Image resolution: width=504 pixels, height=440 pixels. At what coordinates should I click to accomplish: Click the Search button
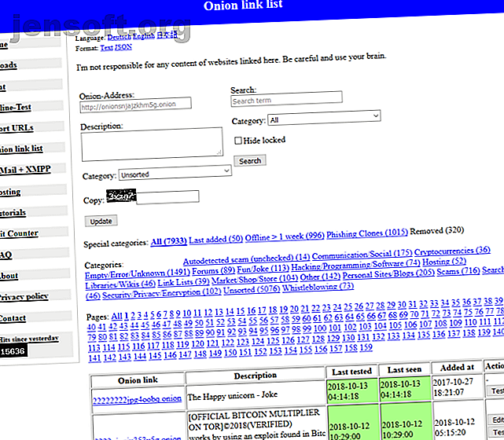pos(250,160)
